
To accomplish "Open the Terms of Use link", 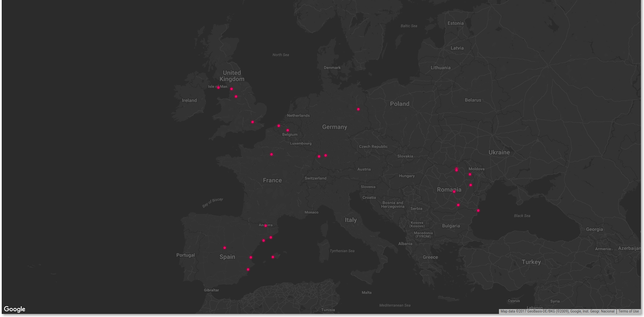I will [x=628, y=311].
